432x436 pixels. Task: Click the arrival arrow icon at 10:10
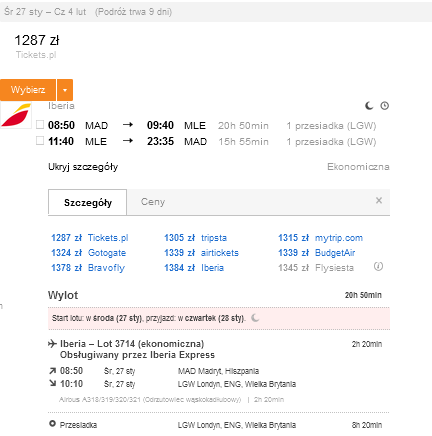point(52,383)
